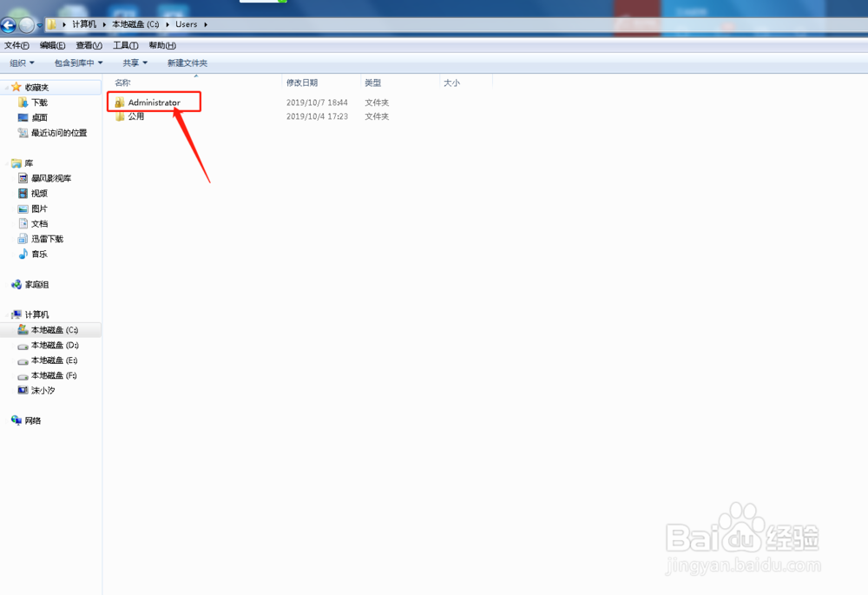Open 桌面 in favorites

pyautogui.click(x=40, y=117)
